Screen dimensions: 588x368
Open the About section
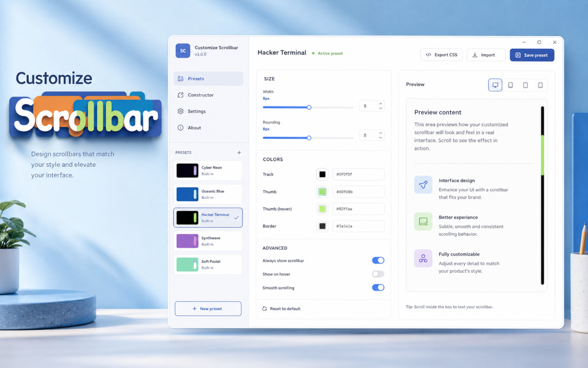pyautogui.click(x=208, y=128)
